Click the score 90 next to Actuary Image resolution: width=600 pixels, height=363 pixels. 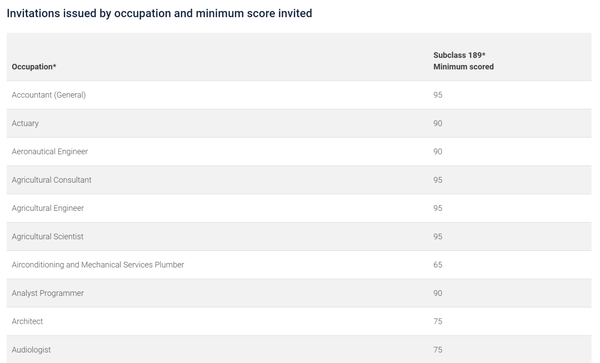(438, 123)
